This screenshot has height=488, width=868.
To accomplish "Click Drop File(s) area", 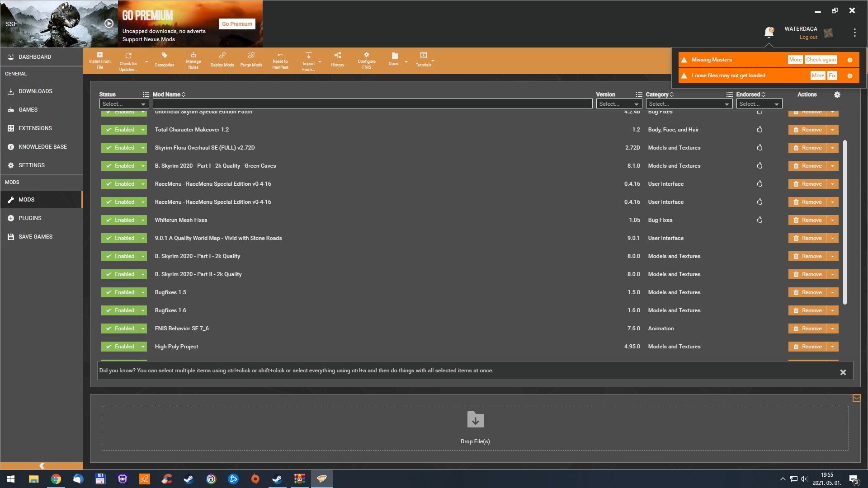I will [475, 428].
